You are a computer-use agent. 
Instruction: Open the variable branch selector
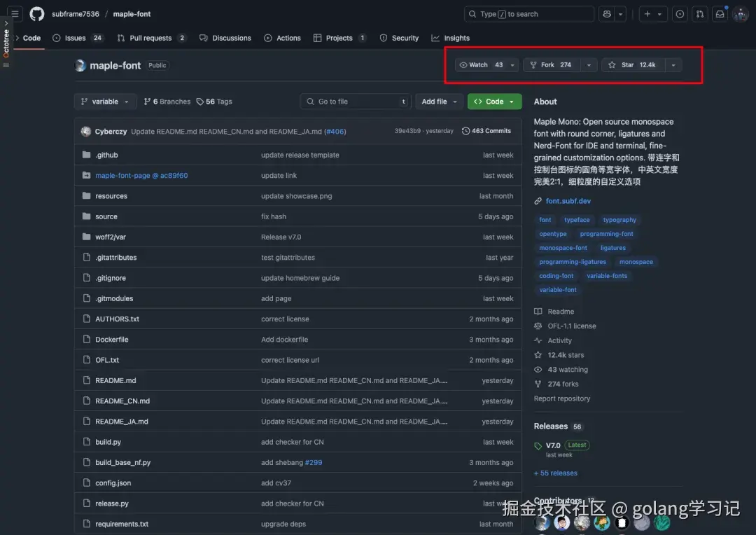coord(105,102)
